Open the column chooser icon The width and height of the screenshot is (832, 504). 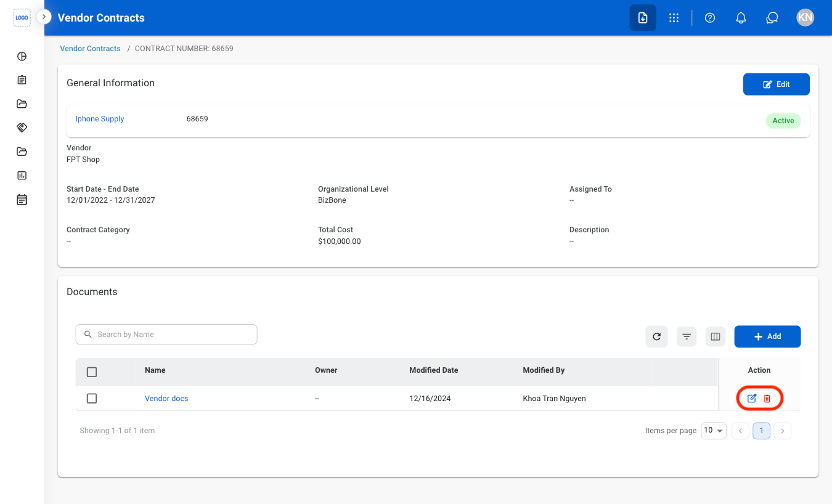[x=716, y=336]
